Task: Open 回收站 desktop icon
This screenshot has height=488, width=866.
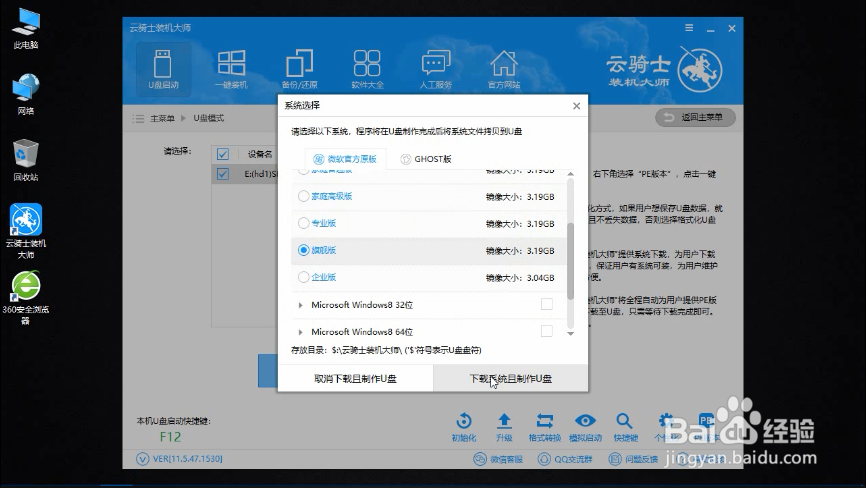Action: [26, 160]
